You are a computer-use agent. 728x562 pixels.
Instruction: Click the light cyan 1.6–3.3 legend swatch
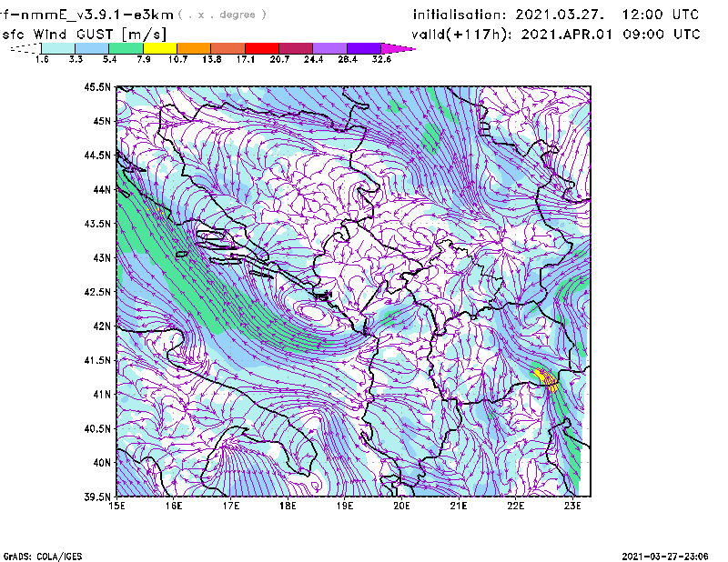[x=58, y=48]
